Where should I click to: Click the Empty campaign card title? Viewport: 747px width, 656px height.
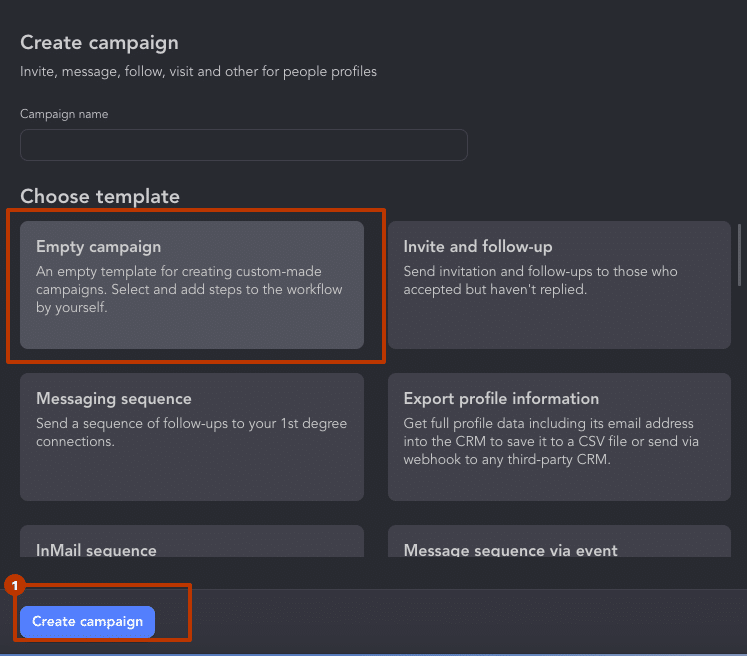pos(98,246)
